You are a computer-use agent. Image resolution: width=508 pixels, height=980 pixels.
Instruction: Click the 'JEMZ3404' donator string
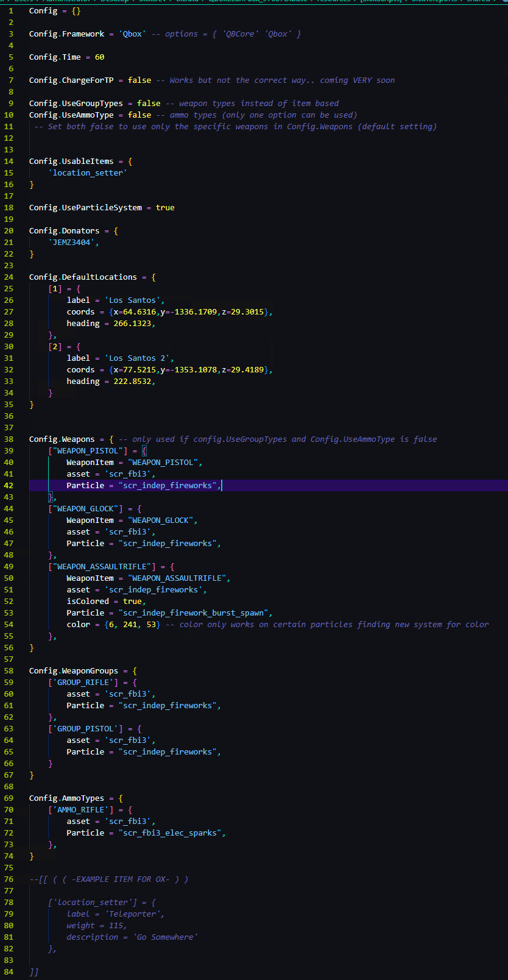pyautogui.click(x=71, y=243)
